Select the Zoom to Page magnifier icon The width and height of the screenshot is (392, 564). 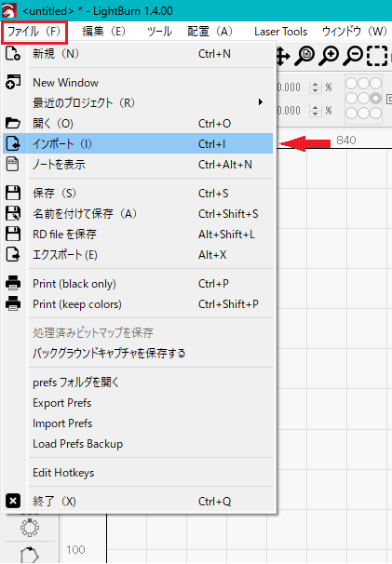pyautogui.click(x=304, y=56)
